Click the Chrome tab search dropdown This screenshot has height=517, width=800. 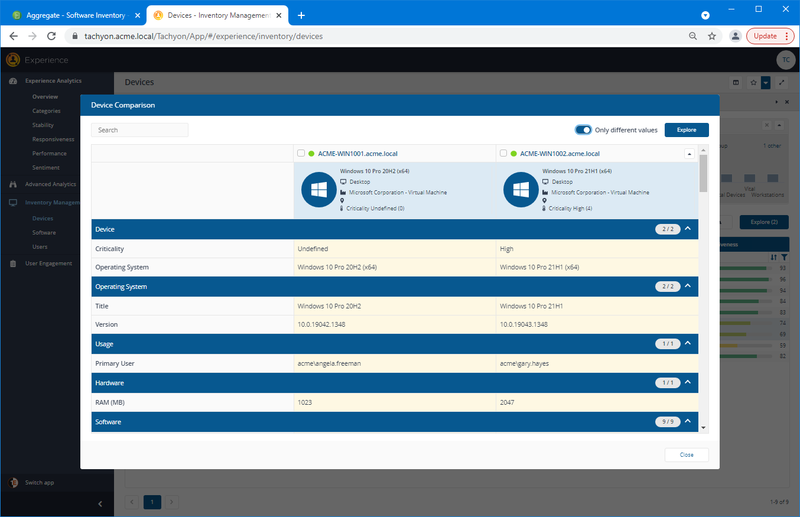(x=705, y=15)
